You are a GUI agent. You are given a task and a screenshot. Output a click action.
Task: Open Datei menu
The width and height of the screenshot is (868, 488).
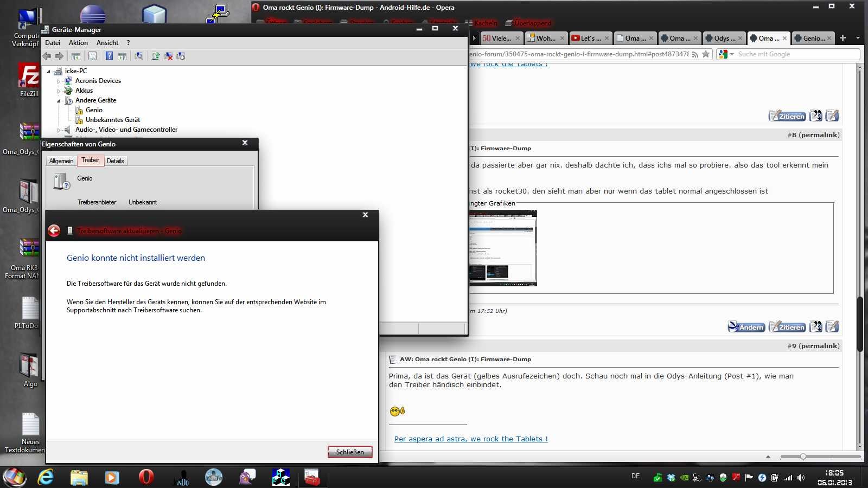pyautogui.click(x=53, y=43)
